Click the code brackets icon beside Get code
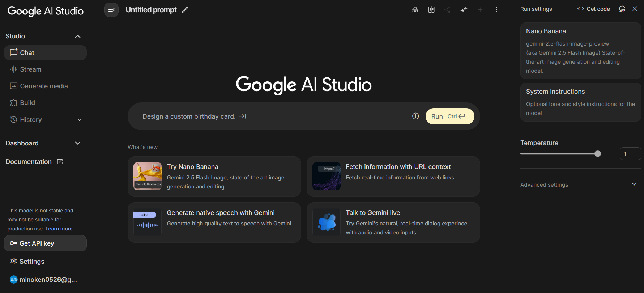 (x=581, y=9)
